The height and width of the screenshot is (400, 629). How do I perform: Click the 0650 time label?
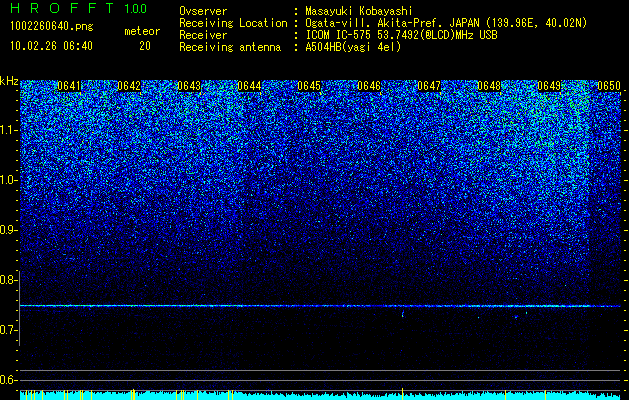(x=609, y=86)
